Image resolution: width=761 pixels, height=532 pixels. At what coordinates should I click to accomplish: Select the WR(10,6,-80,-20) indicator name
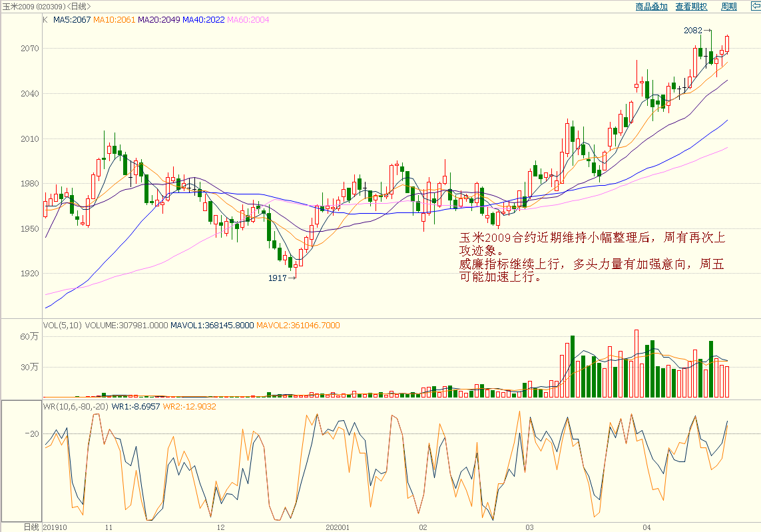[x=75, y=406]
